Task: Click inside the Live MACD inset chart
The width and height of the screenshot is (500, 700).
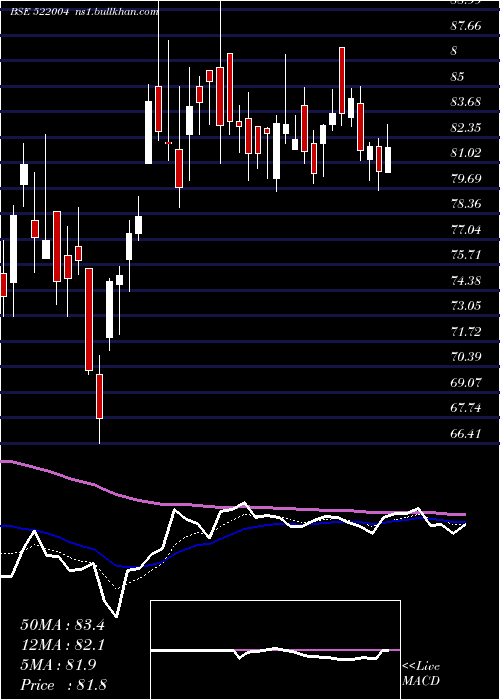Action: pos(275,650)
